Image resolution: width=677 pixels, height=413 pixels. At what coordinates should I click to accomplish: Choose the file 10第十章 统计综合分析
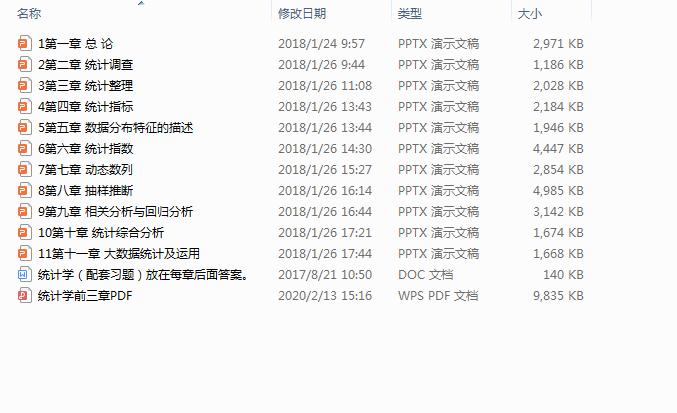point(101,233)
